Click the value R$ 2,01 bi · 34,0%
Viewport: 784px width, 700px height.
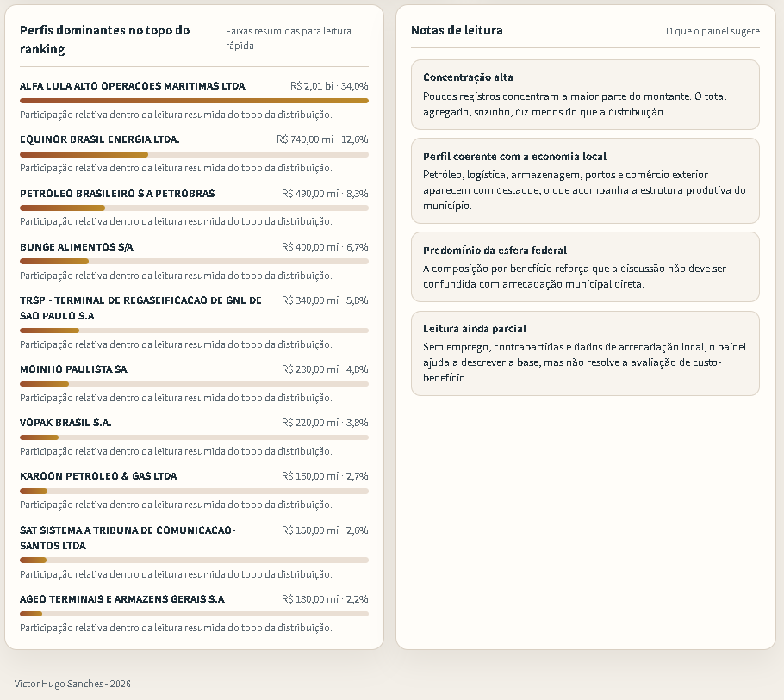[x=329, y=86]
